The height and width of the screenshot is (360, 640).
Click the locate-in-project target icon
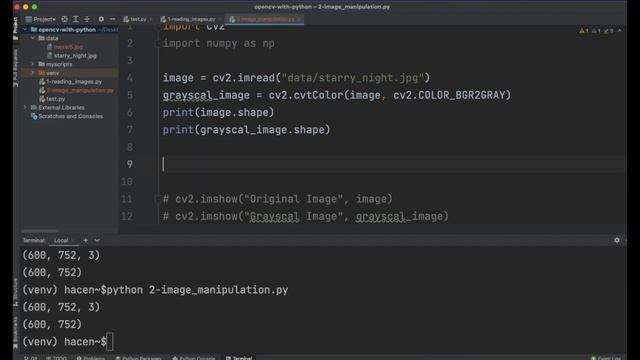pos(64,19)
